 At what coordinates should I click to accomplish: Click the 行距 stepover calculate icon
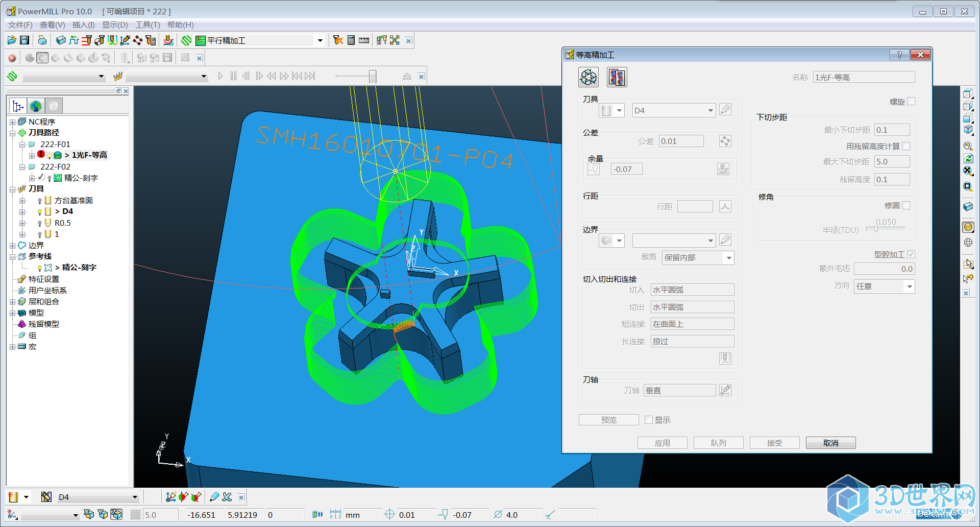(725, 206)
